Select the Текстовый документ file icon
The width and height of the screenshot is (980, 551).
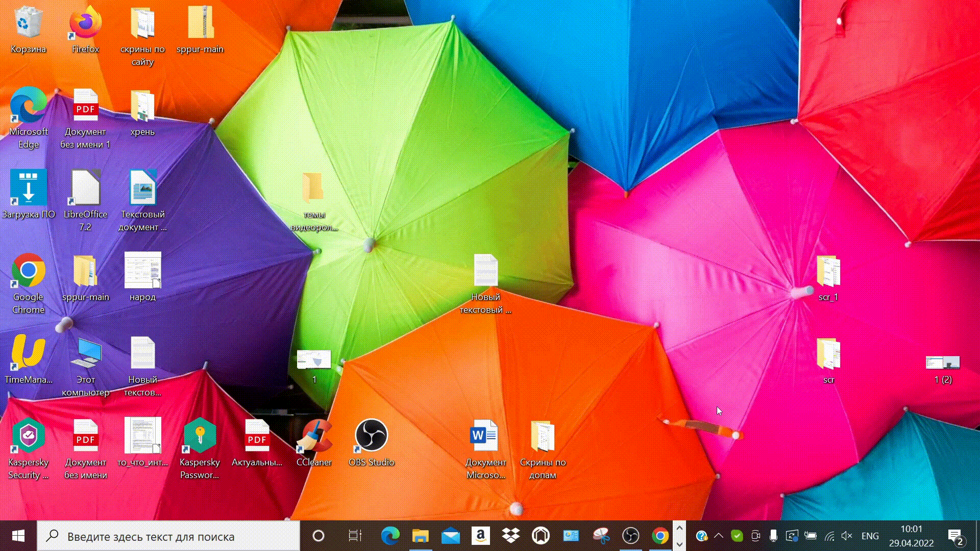[x=142, y=201]
